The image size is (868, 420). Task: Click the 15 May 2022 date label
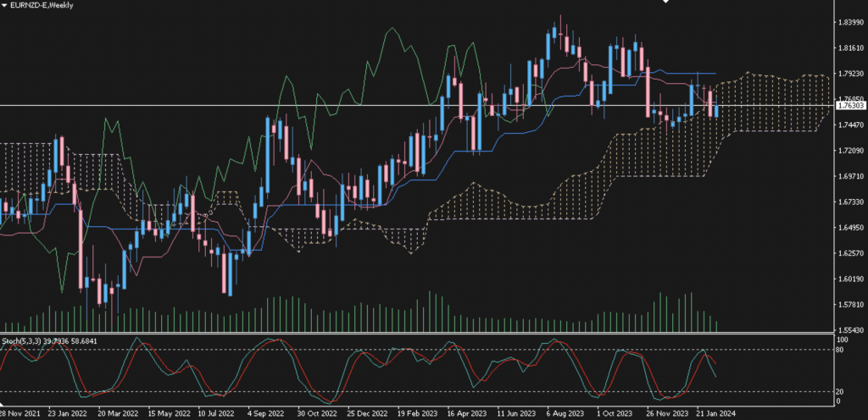pos(169,413)
